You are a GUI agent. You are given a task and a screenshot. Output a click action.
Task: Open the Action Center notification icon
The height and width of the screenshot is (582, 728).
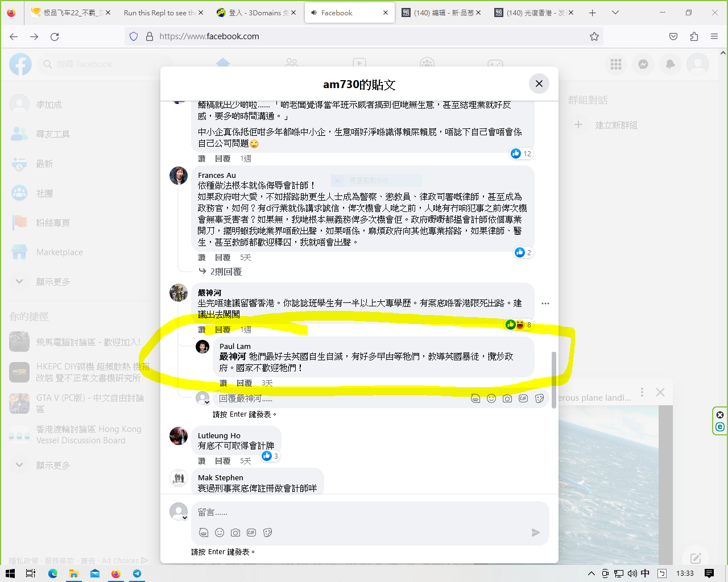709,573
